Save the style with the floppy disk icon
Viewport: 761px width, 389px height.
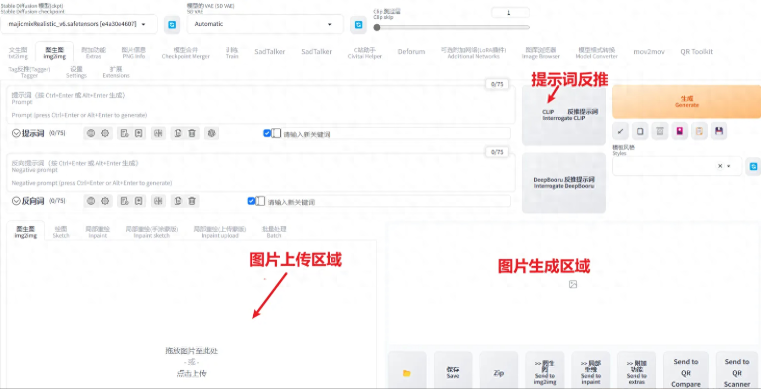[719, 131]
